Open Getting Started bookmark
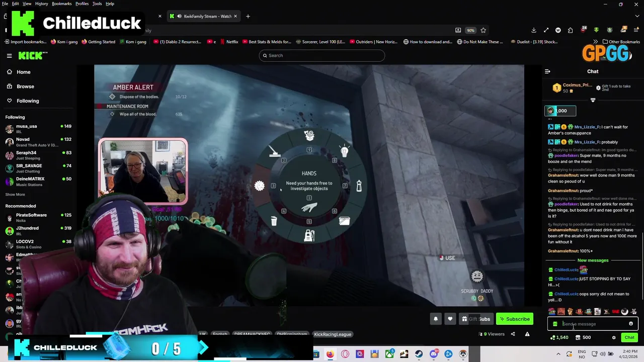This screenshot has width=644, height=362. [x=98, y=42]
